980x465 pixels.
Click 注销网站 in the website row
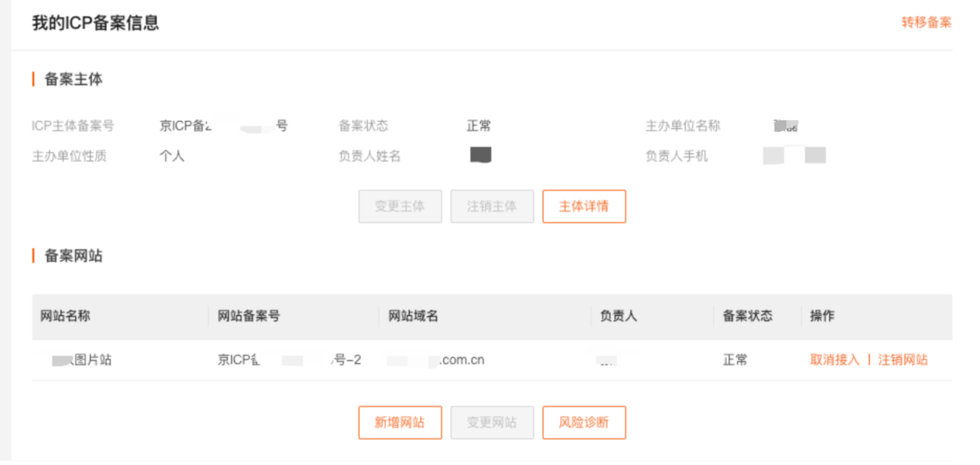902,360
